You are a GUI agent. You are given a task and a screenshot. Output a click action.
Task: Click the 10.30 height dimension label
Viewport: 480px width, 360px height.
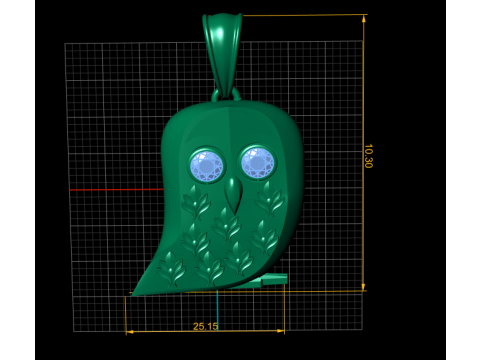point(368,156)
